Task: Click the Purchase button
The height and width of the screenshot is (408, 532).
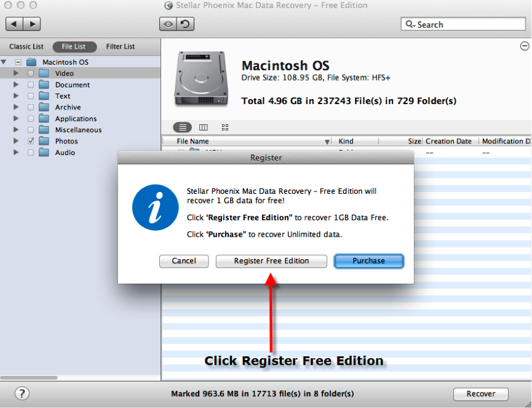Action: pyautogui.click(x=369, y=261)
